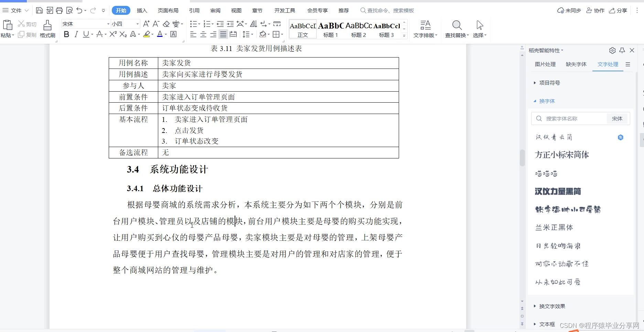Apply bulleted list icon
The image size is (644, 332).
point(193,24)
